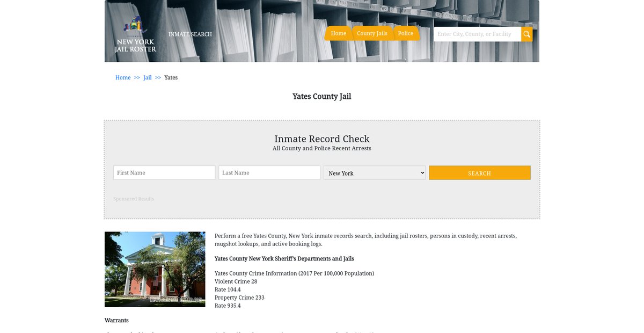The image size is (644, 333).
Task: Click the First Name input field
Action: pyautogui.click(x=164, y=173)
